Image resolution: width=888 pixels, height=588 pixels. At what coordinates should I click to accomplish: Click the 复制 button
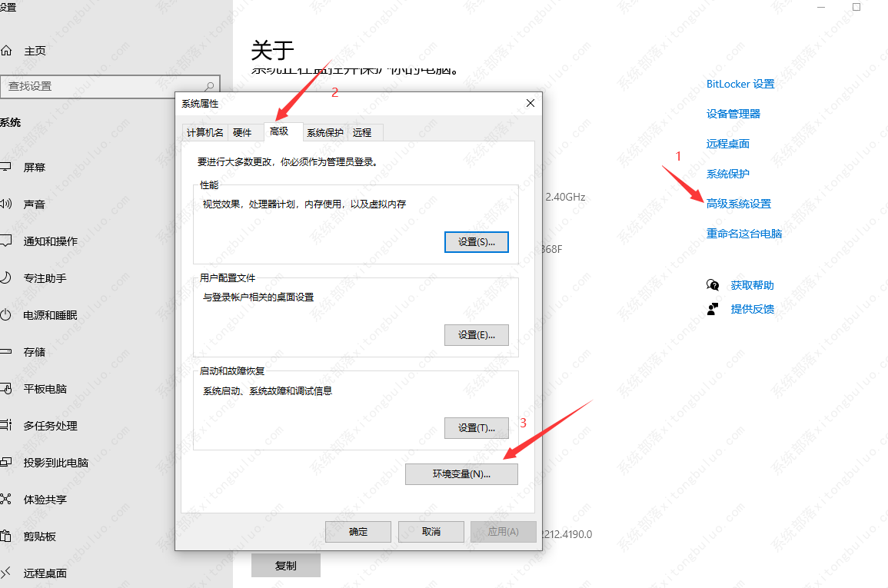[285, 565]
